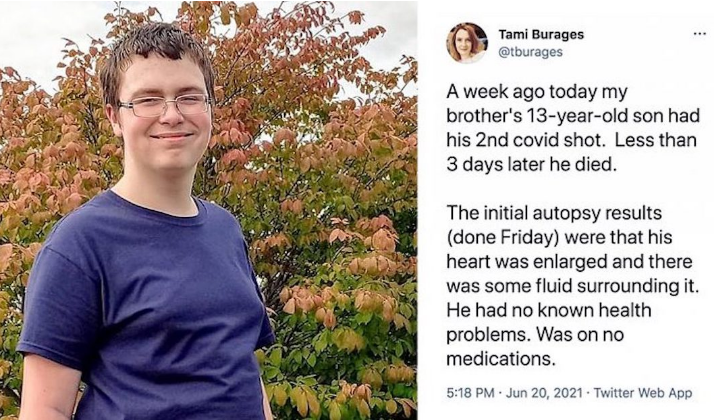Open the 5:18 PM timestamp link

pos(470,393)
